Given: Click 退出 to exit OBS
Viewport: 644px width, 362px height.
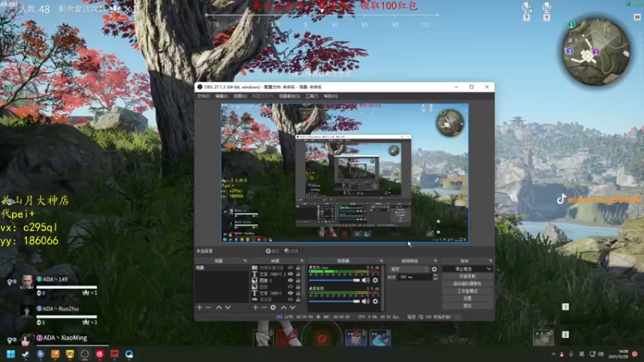Looking at the screenshot, I should tap(468, 306).
